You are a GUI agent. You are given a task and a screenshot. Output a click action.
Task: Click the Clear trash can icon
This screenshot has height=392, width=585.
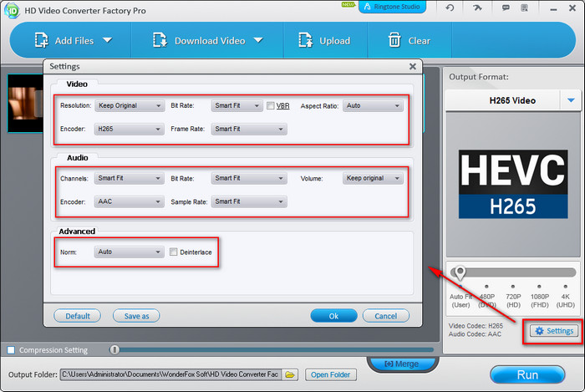click(394, 40)
